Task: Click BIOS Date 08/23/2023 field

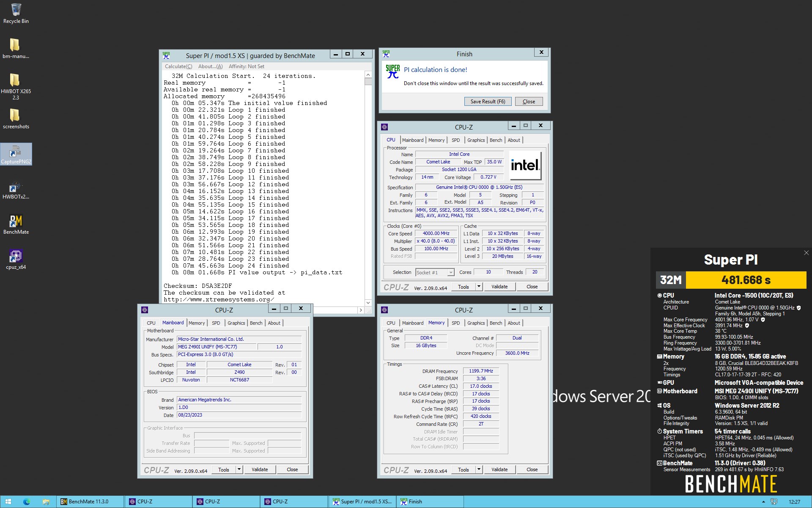Action: 239,415
